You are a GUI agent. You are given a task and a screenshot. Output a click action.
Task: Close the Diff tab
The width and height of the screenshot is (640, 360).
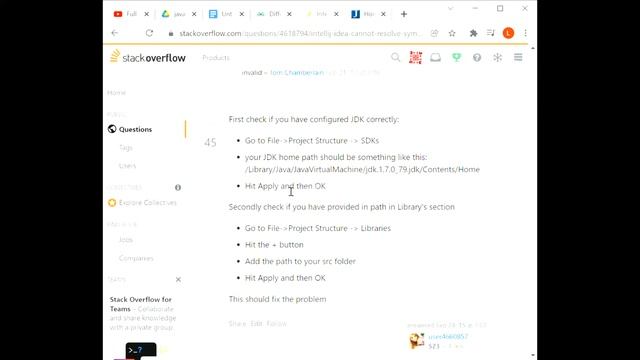click(289, 14)
